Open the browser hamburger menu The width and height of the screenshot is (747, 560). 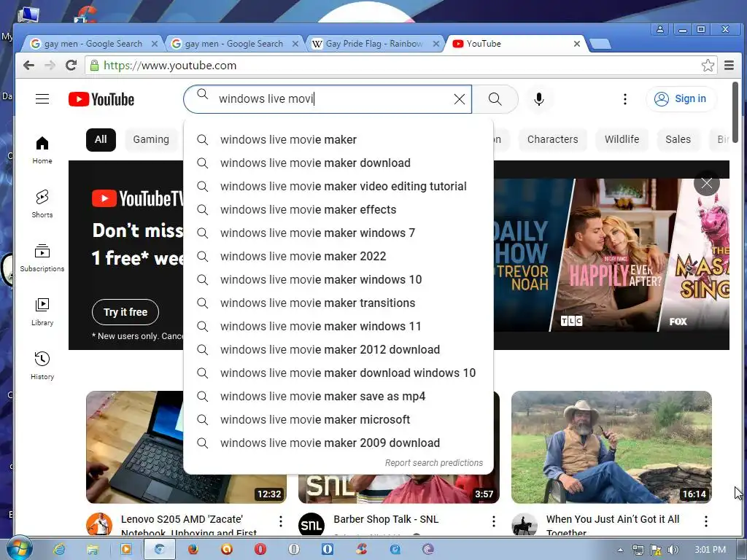[729, 65]
